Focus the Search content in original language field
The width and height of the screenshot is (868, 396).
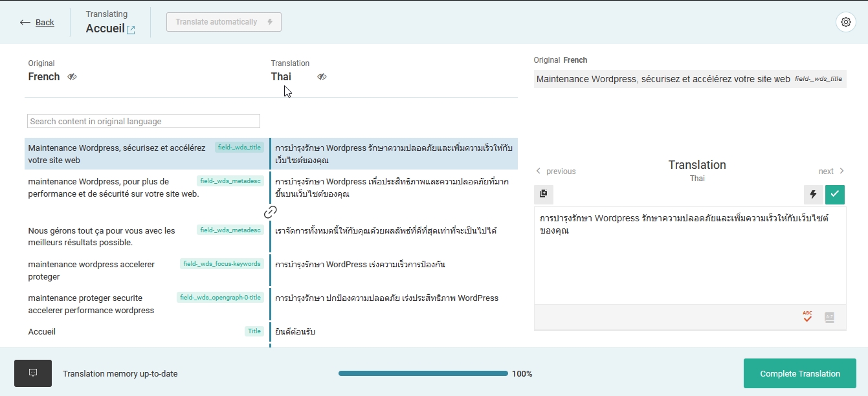tap(144, 121)
